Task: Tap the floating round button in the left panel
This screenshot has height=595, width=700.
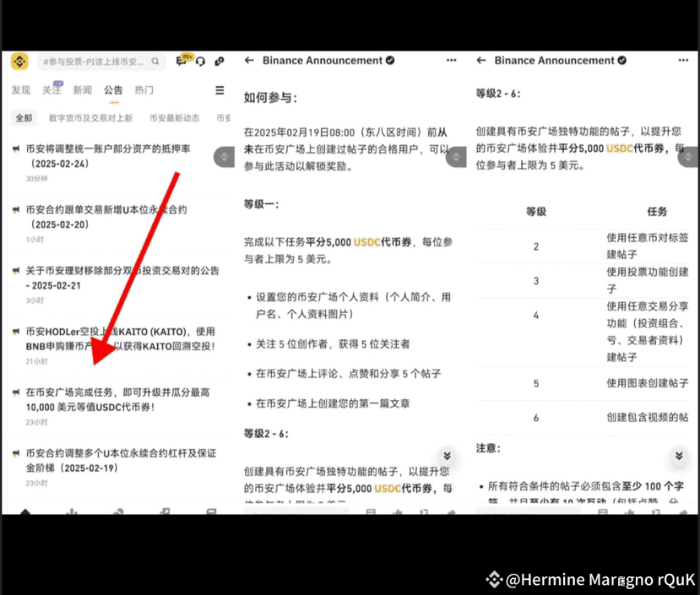Action: [x=223, y=157]
